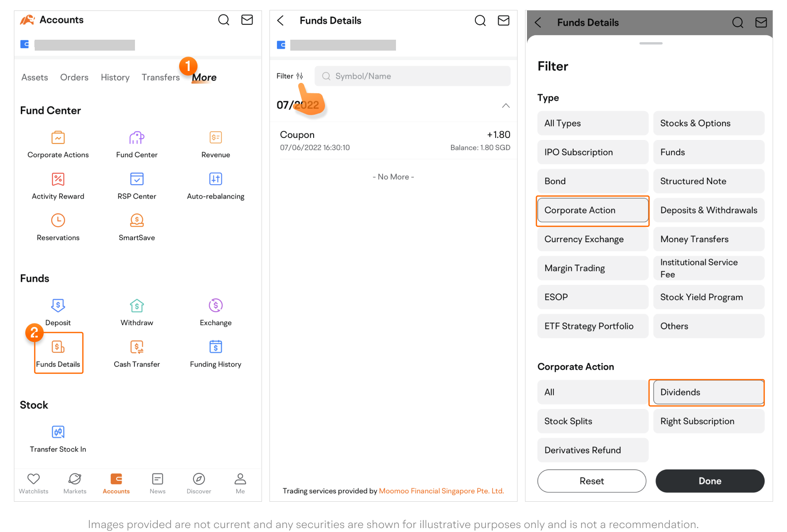Click Moomoo Financial Singapore Pte. Ltd. link
Image resolution: width=787 pixels, height=532 pixels.
click(x=441, y=491)
